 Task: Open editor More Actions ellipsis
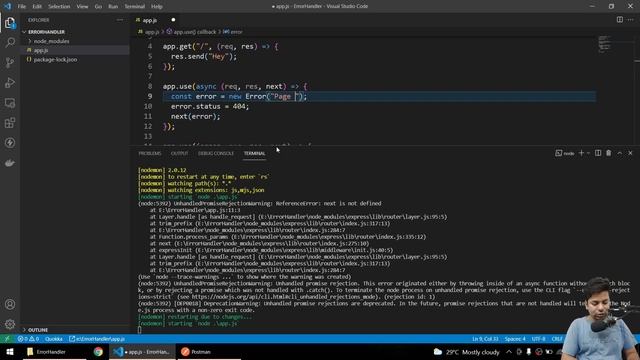630,20
